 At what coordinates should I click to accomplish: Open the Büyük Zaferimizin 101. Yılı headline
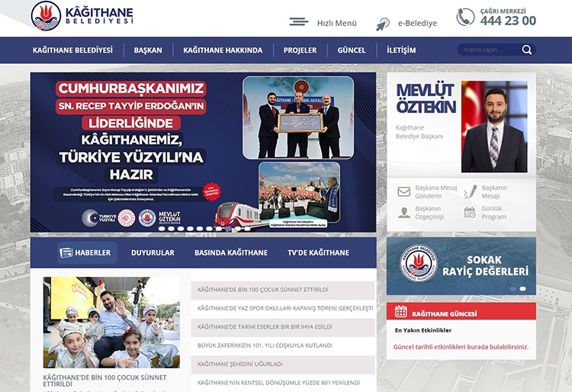(x=265, y=345)
